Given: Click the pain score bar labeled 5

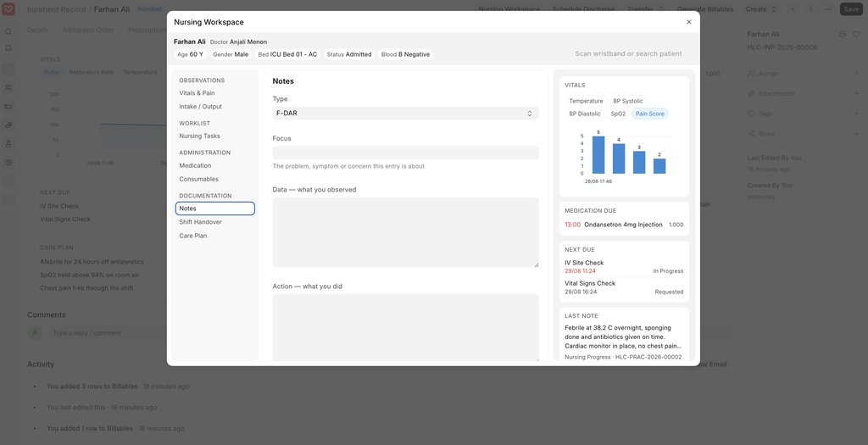Looking at the screenshot, I should (x=598, y=155).
